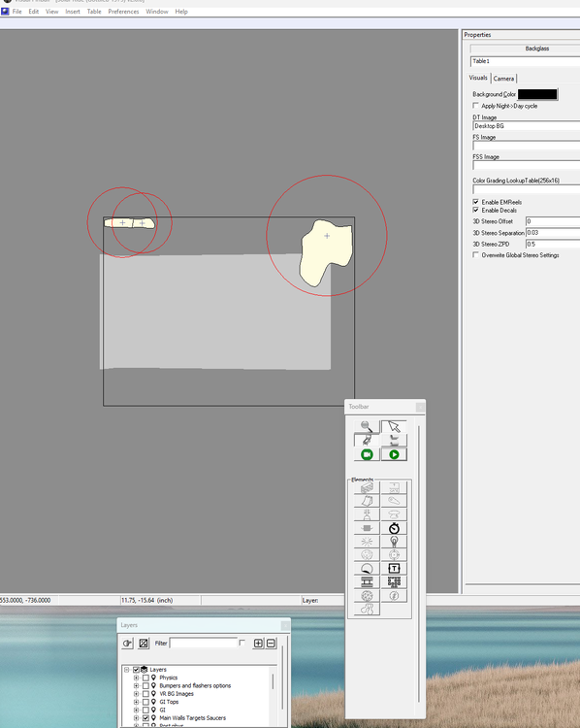Check the GI Tops layer checkbox
The width and height of the screenshot is (580, 728).
tap(145, 702)
